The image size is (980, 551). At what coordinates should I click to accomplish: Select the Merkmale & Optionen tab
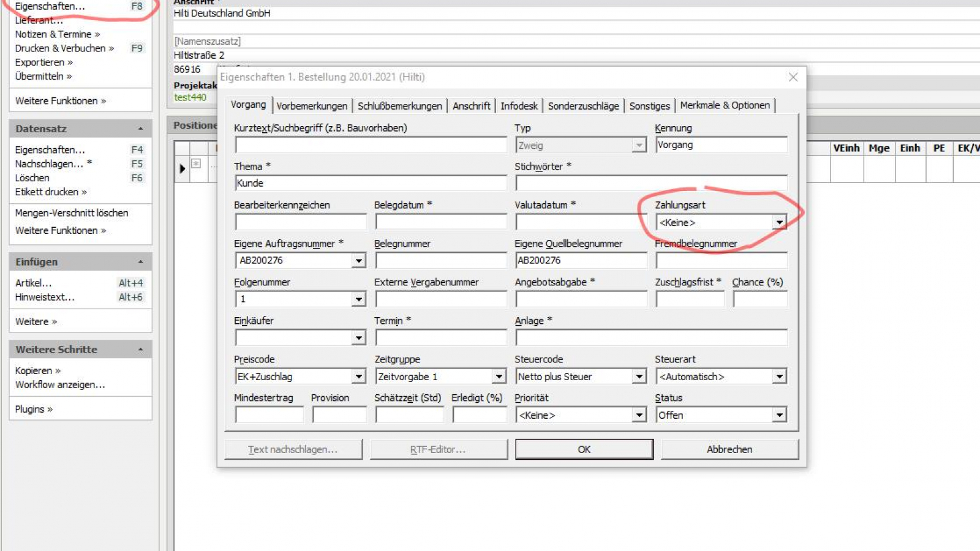(x=725, y=105)
